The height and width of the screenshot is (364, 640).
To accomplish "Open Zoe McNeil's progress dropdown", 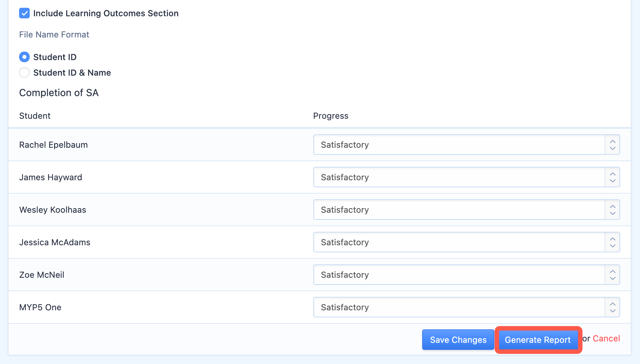I will click(466, 275).
